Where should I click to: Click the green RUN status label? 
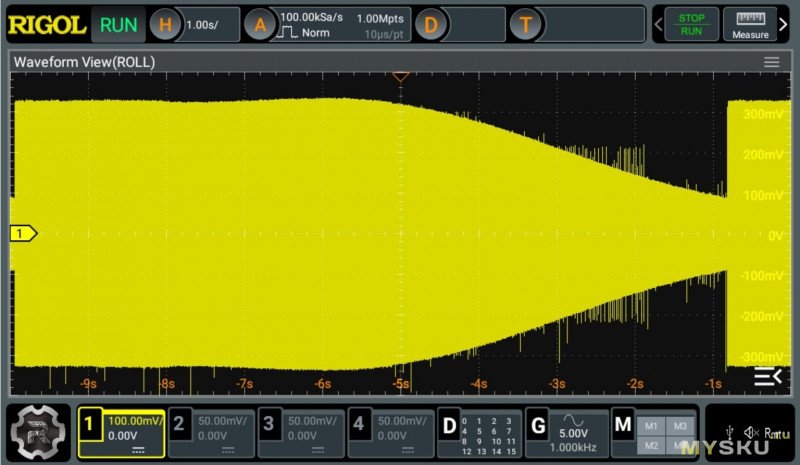point(119,25)
